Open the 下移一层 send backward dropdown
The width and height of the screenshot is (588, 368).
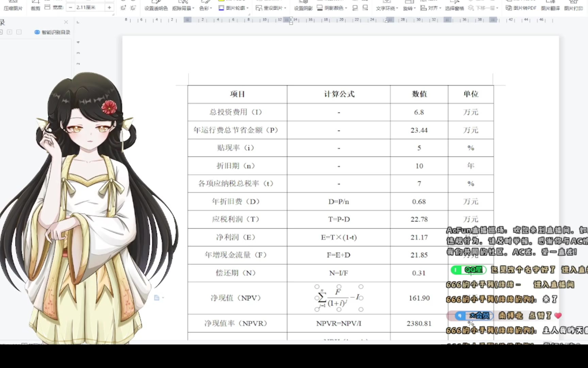tap(483, 8)
